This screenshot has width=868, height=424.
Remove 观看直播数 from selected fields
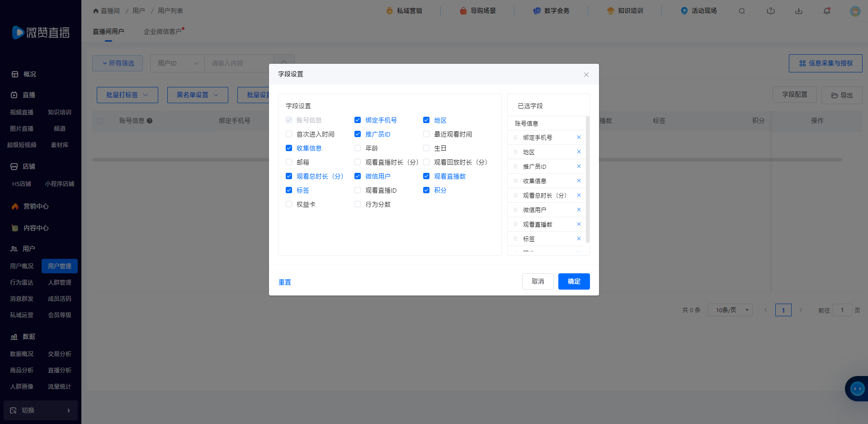pos(579,224)
